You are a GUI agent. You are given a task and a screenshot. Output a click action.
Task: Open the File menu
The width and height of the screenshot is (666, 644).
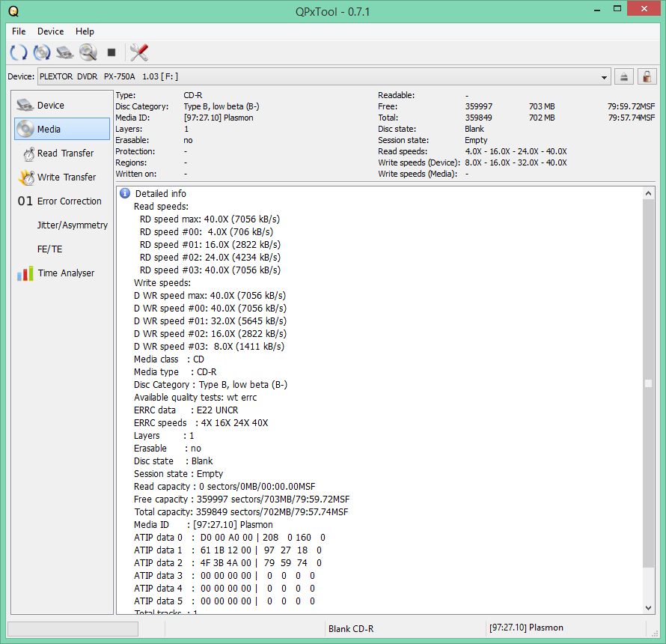[x=19, y=31]
